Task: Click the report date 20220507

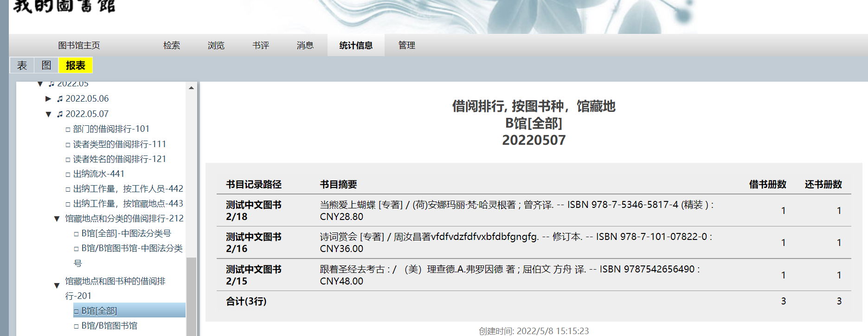Action: pyautogui.click(x=534, y=140)
